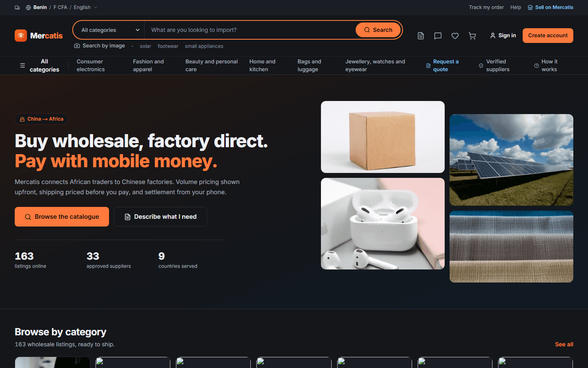
Task: Click Verified suppliers in navigation
Action: point(494,65)
